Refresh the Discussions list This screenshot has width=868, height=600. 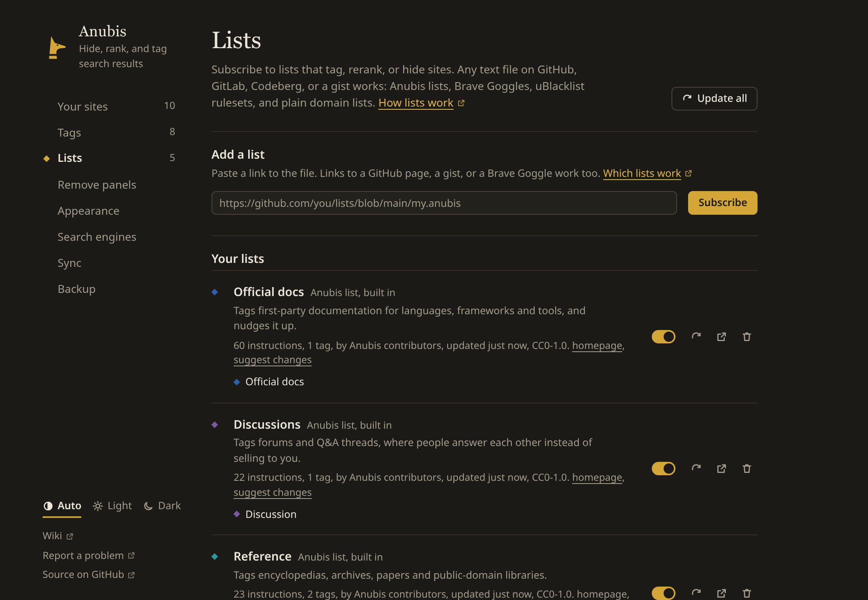696,469
